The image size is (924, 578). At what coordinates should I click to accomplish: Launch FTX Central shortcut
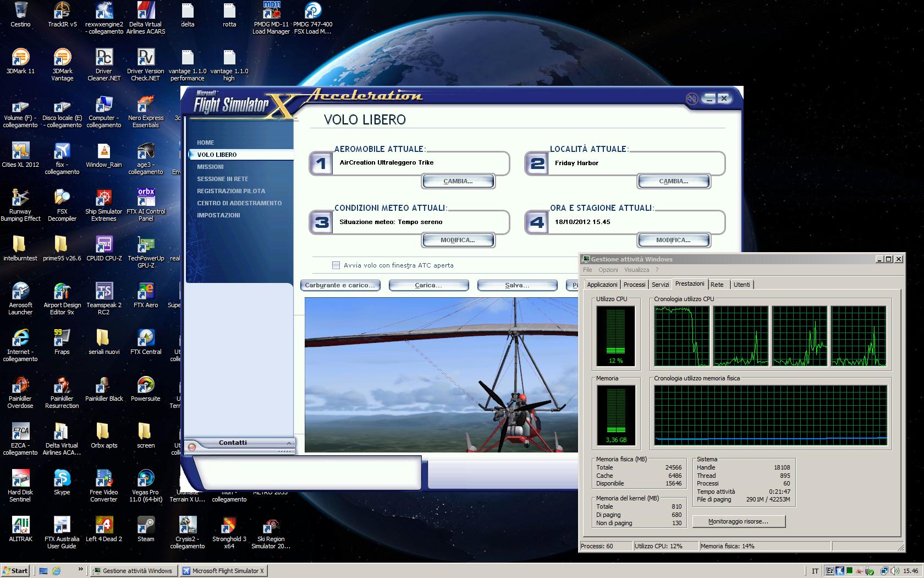click(146, 342)
